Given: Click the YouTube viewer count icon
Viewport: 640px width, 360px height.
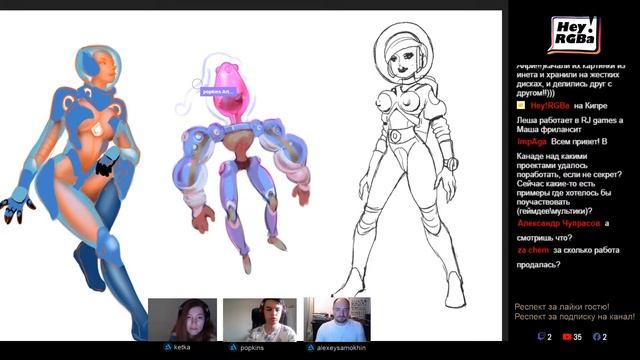Looking at the screenshot, I should pyautogui.click(x=567, y=337).
